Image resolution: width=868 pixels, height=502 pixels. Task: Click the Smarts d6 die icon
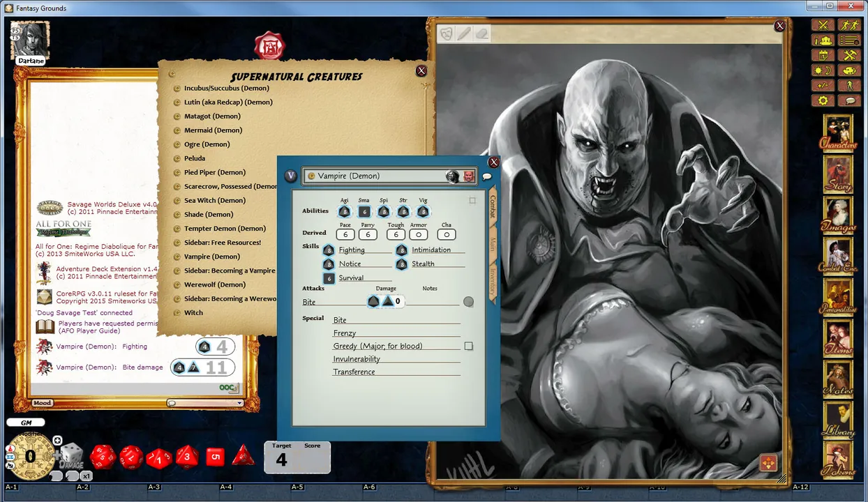tap(364, 211)
